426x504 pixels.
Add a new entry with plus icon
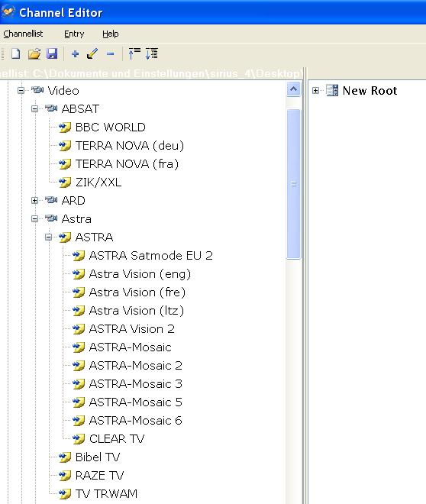point(75,53)
